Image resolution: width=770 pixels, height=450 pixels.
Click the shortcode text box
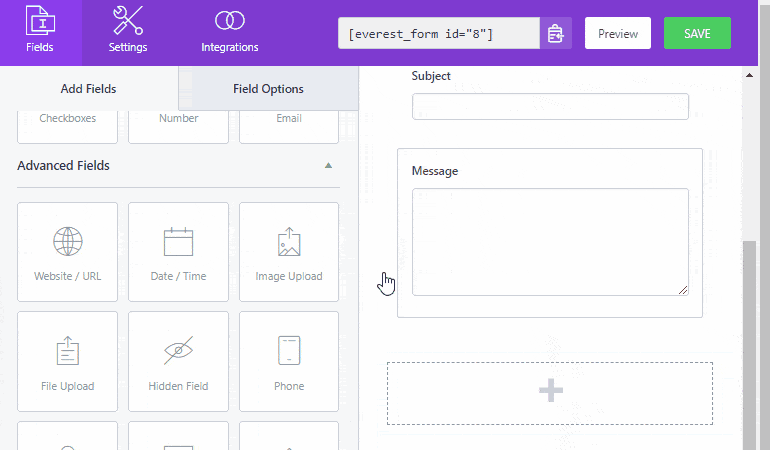tap(439, 33)
